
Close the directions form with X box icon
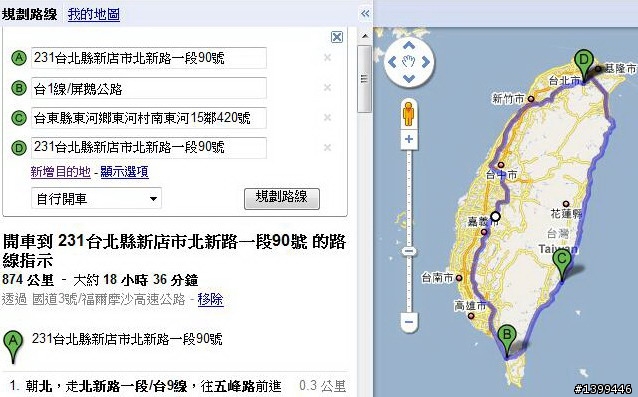(337, 37)
